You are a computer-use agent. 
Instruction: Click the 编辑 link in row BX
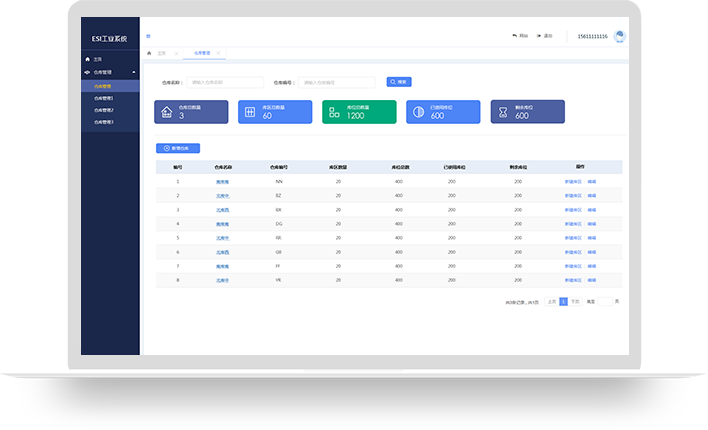tap(592, 210)
